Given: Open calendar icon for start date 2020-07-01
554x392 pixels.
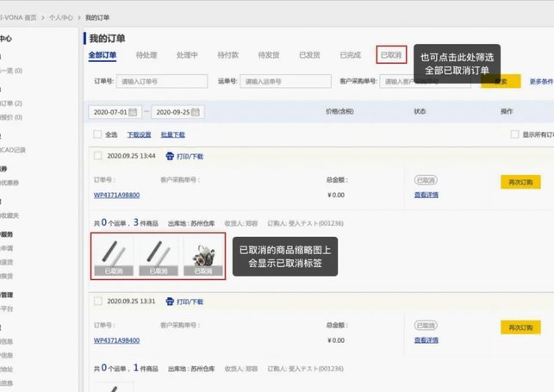Looking at the screenshot, I should [x=133, y=112].
